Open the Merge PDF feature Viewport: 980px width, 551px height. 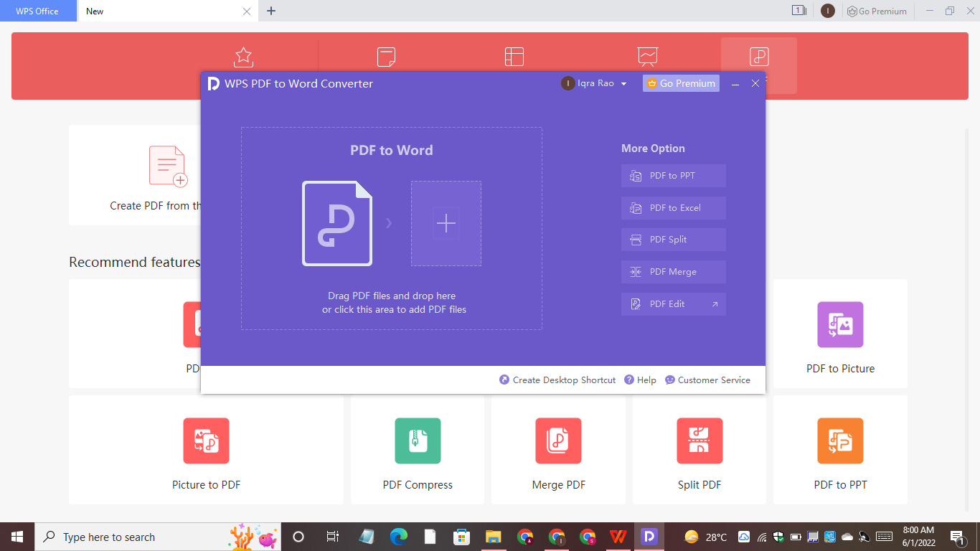[558, 450]
